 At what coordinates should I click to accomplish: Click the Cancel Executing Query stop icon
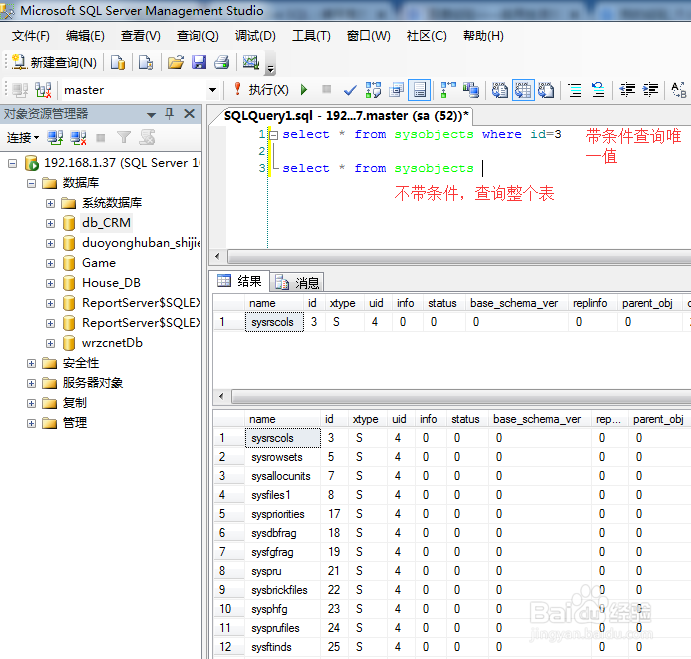[x=327, y=89]
